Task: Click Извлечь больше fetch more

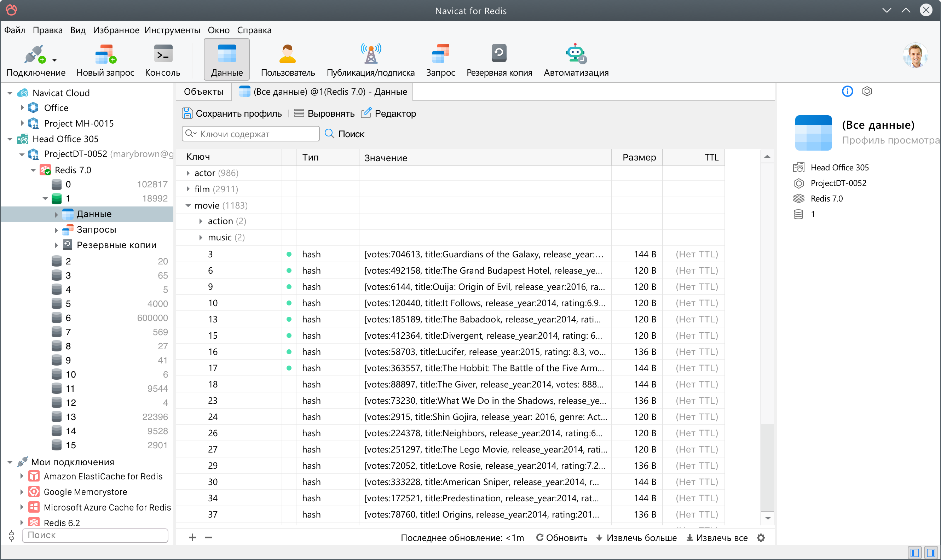Action: 636,538
